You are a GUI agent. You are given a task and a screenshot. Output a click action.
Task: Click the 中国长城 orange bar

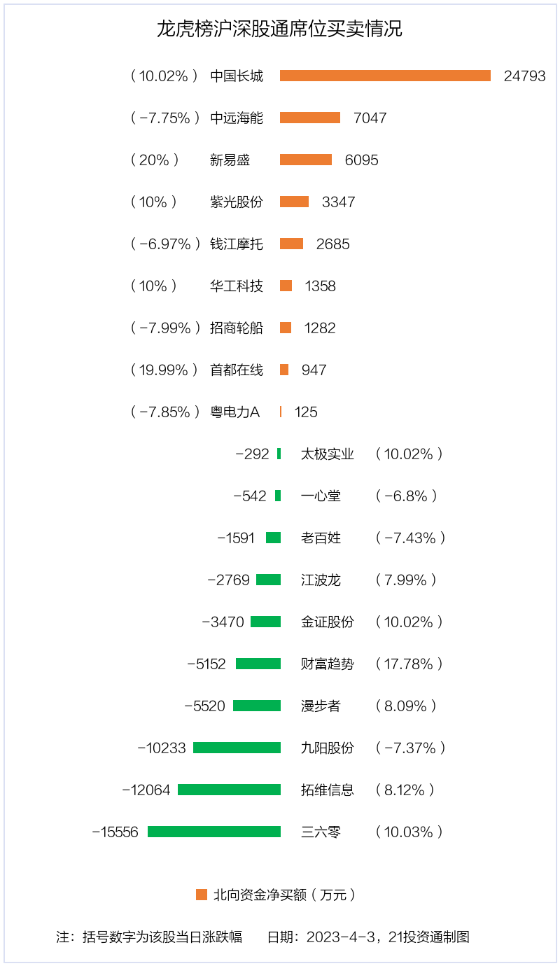[385, 76]
